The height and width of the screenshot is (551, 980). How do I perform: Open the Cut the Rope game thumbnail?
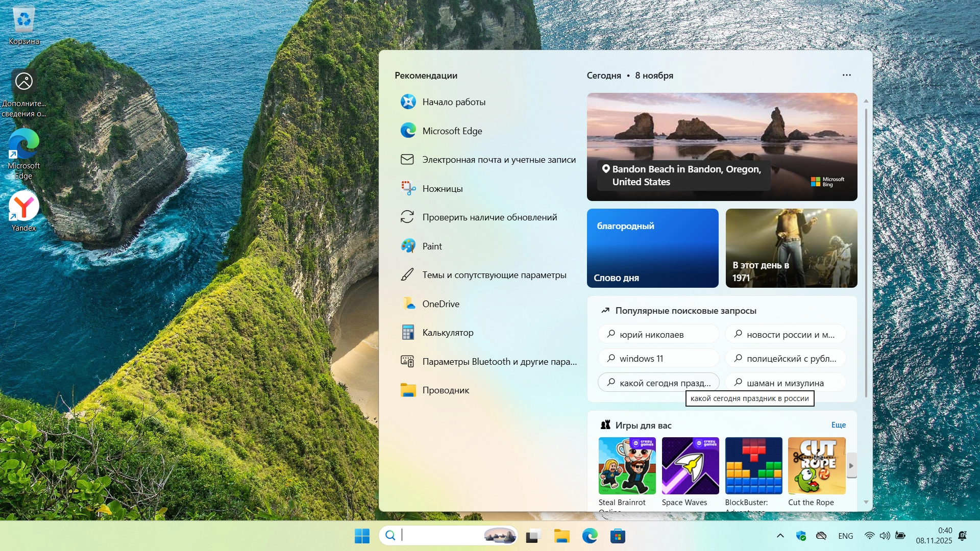pos(817,466)
